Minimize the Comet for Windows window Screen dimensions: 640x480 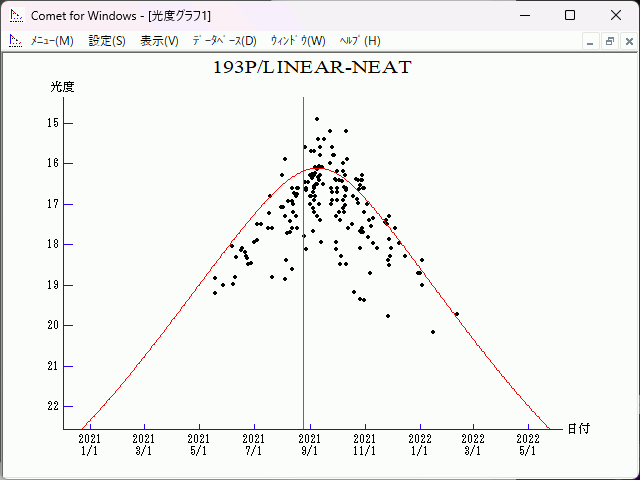525,16
